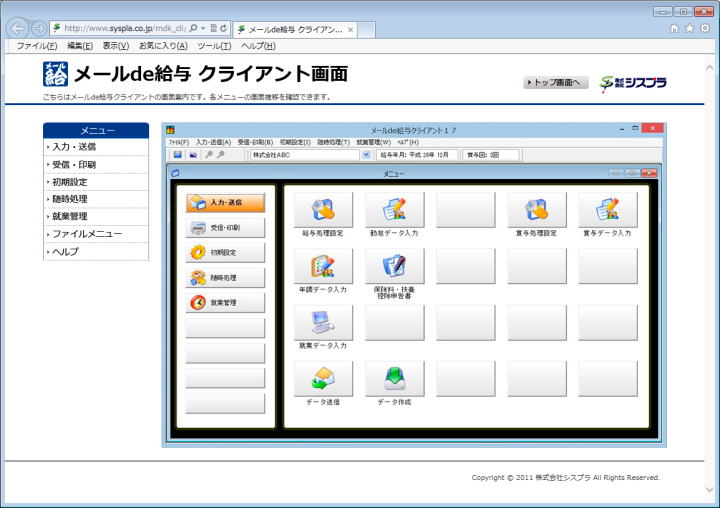The height and width of the screenshot is (508, 720).
Task: Click 初期設定 link in the web menu
Action: 70,182
